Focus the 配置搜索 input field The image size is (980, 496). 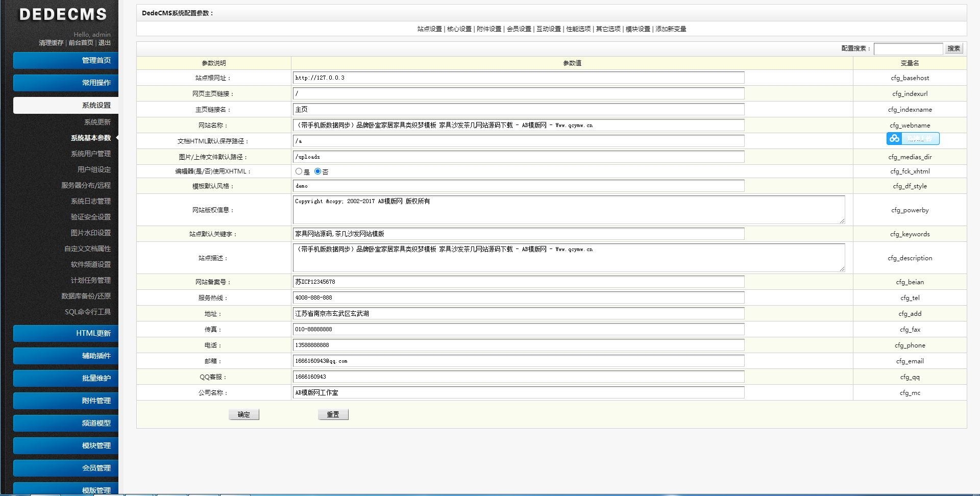point(909,48)
